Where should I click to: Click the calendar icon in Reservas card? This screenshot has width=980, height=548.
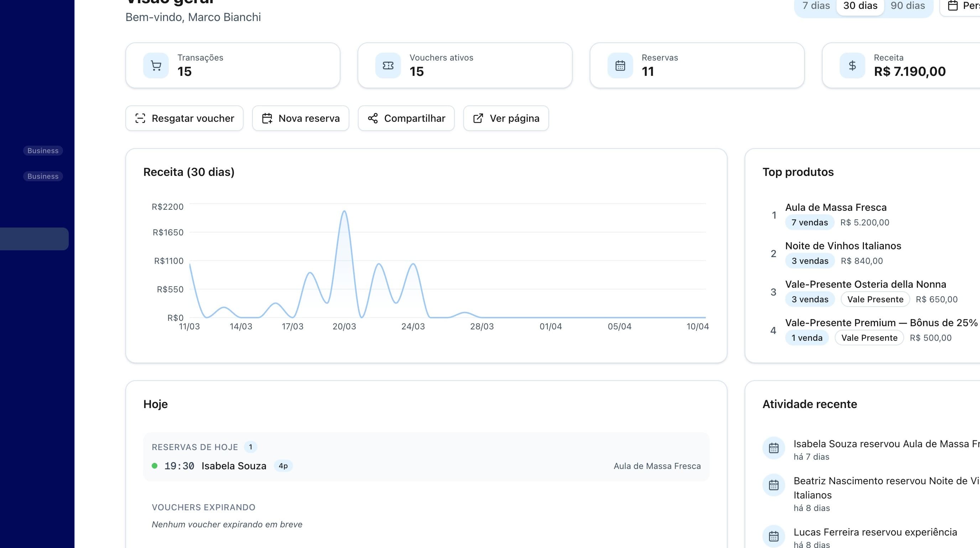coord(620,66)
